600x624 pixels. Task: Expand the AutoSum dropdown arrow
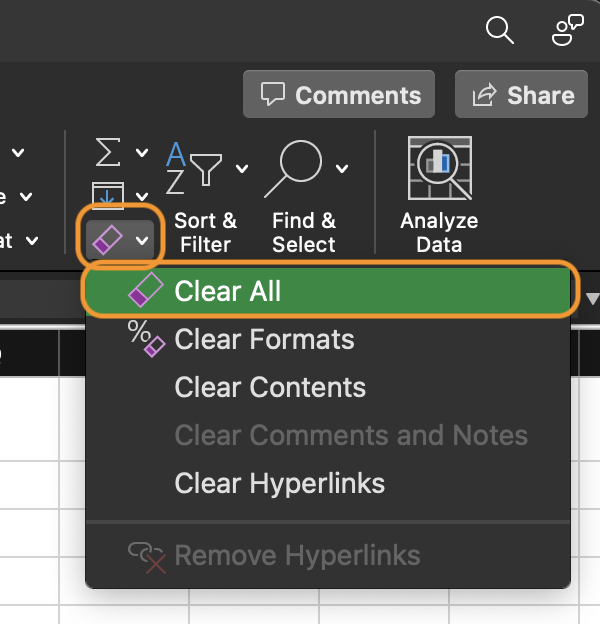pos(142,153)
